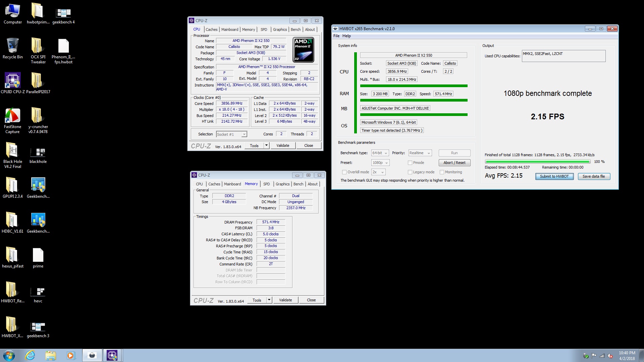644x362 pixels.
Task: Click the volume icon in system tray
Action: point(610,356)
